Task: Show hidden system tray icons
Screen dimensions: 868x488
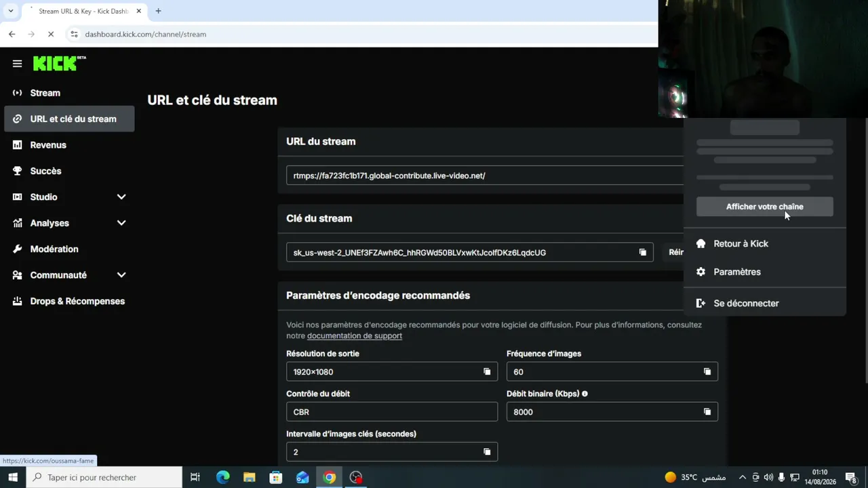Action: coord(742,477)
